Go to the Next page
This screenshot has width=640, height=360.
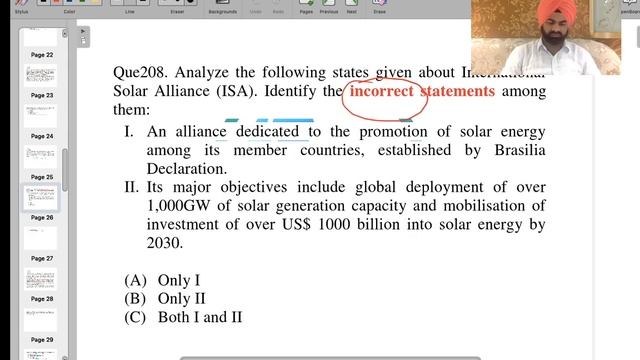351,6
